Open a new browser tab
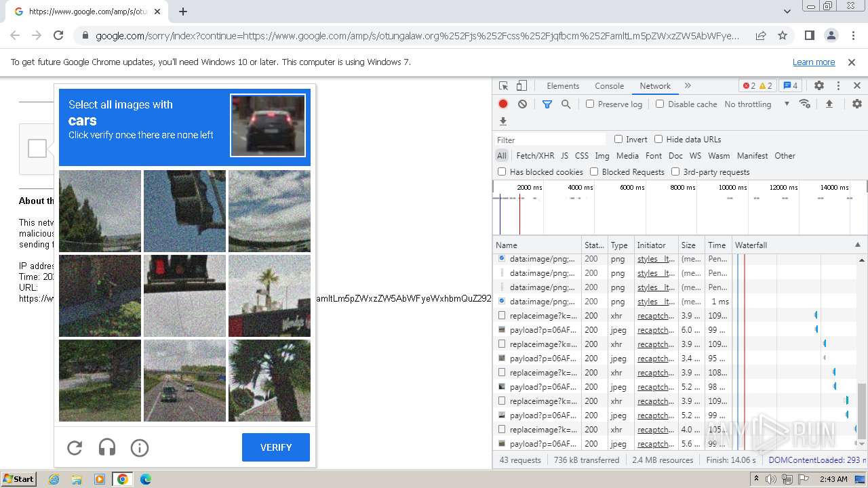Image resolution: width=868 pixels, height=488 pixels. click(x=183, y=12)
